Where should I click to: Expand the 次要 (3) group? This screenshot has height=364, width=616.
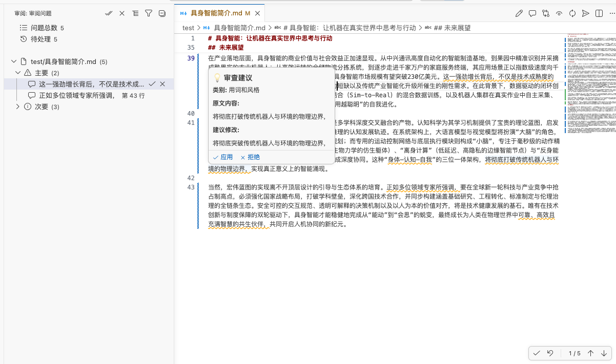click(18, 106)
